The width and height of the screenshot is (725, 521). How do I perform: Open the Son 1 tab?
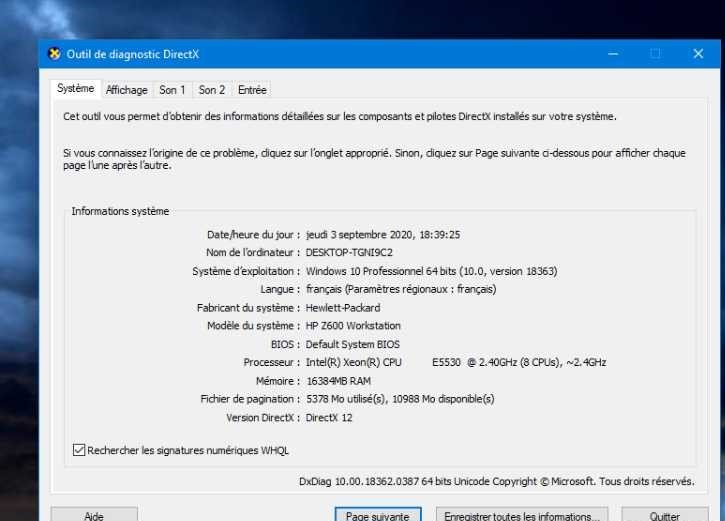(172, 90)
